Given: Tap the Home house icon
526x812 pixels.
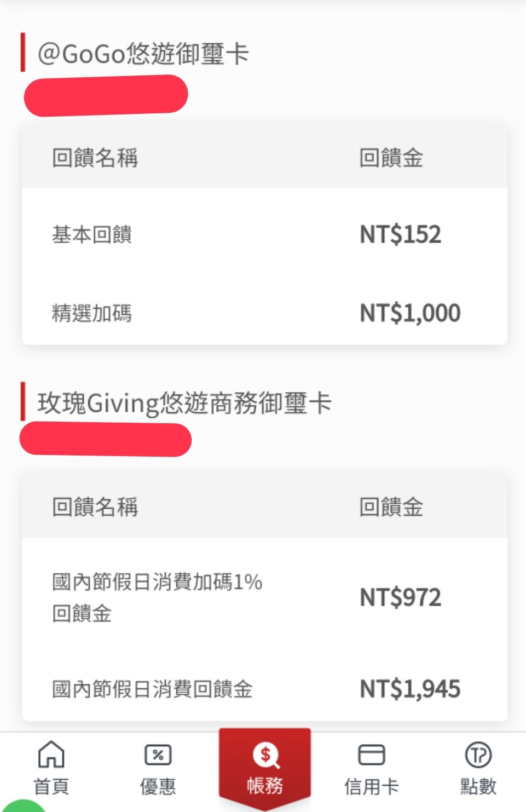Looking at the screenshot, I should coord(51,755).
